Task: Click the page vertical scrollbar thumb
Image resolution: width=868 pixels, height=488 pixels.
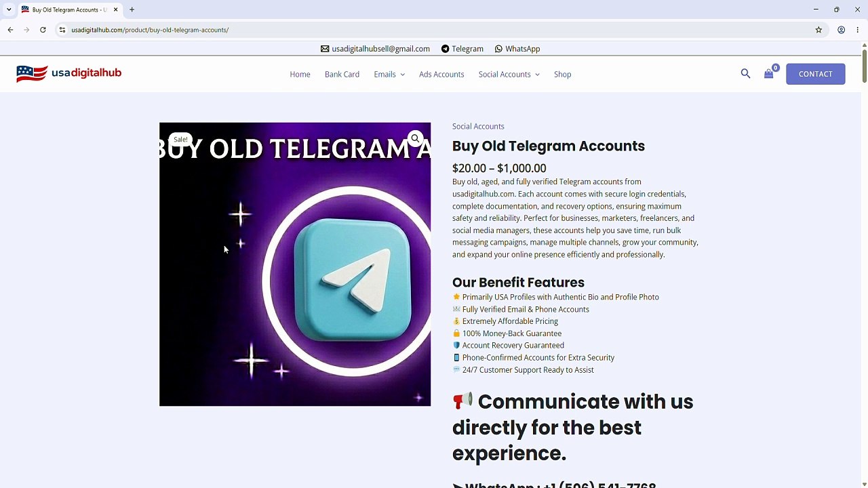Action: point(864,66)
